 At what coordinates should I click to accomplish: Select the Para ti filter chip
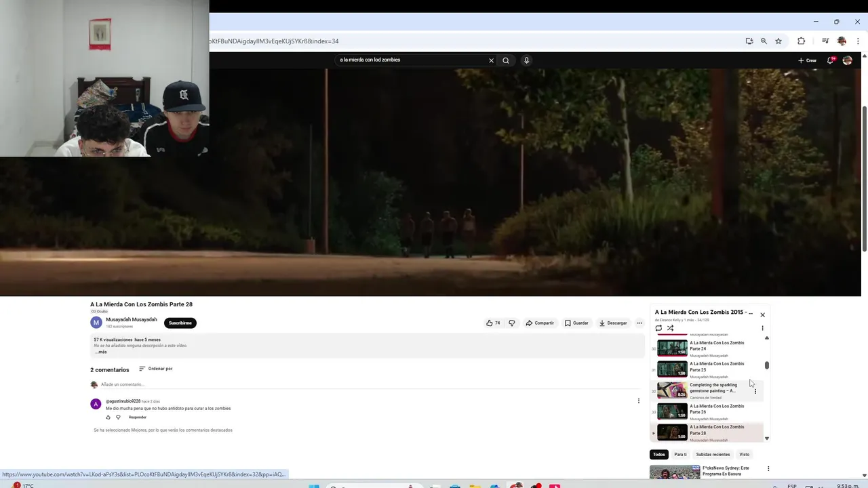point(680,454)
